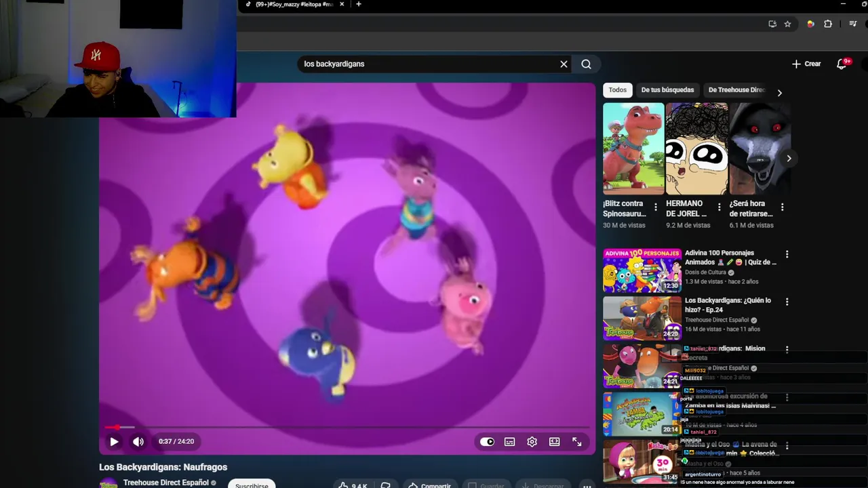868x488 pixels.
Task: Open the media control playlist icon
Action: [853, 24]
